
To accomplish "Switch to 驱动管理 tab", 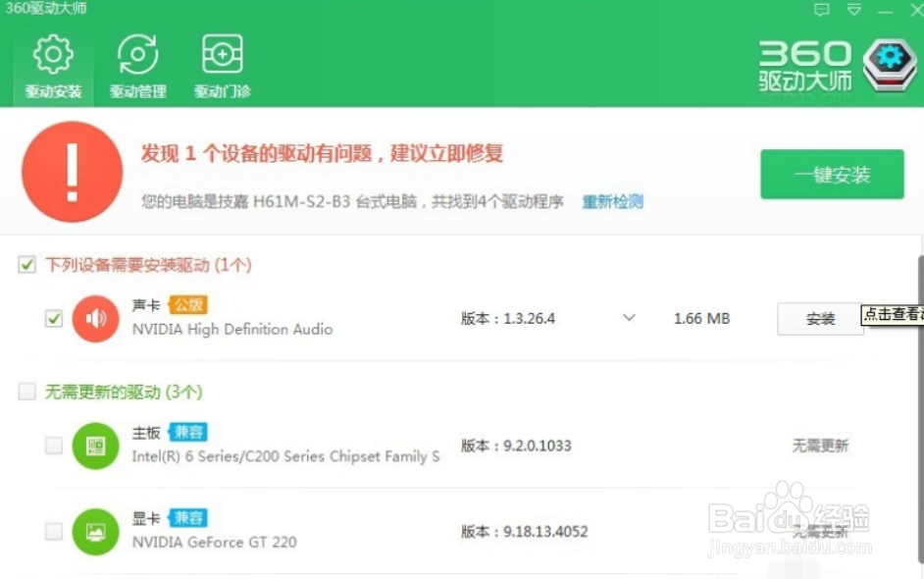I will (138, 66).
